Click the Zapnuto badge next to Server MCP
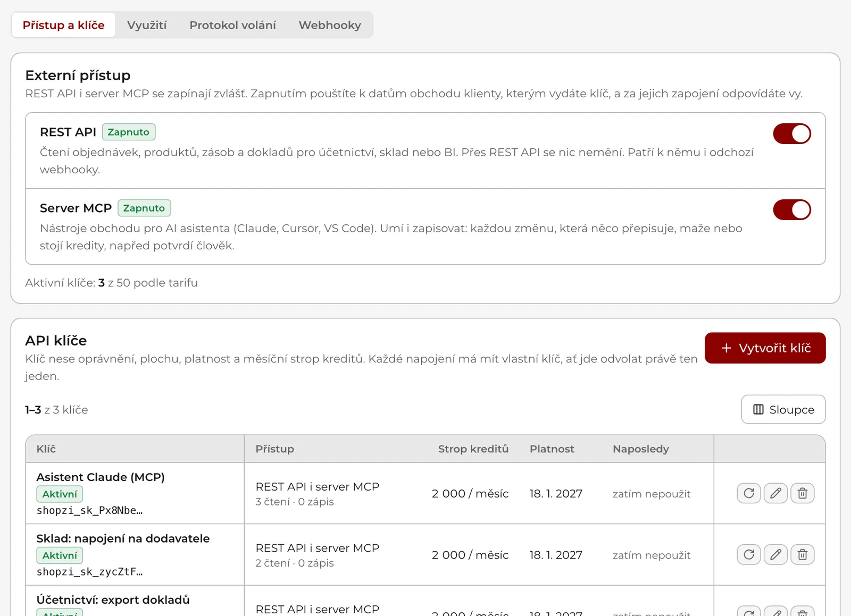851x616 pixels. [144, 208]
